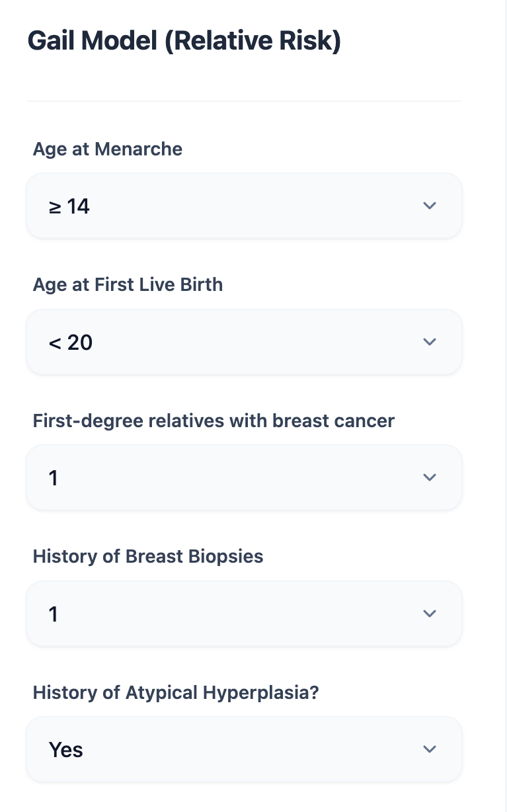Expand First-degree relatives with breast cancer dropdown
The height and width of the screenshot is (812, 507).
[244, 478]
